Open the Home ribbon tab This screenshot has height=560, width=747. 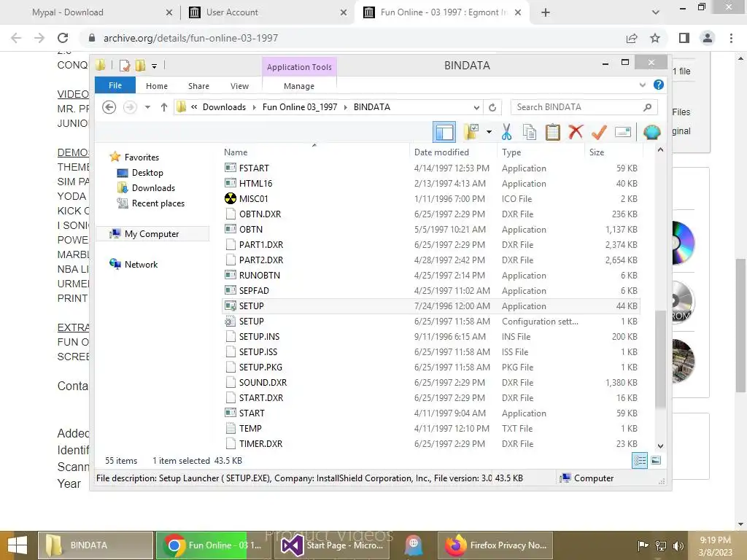pos(157,86)
